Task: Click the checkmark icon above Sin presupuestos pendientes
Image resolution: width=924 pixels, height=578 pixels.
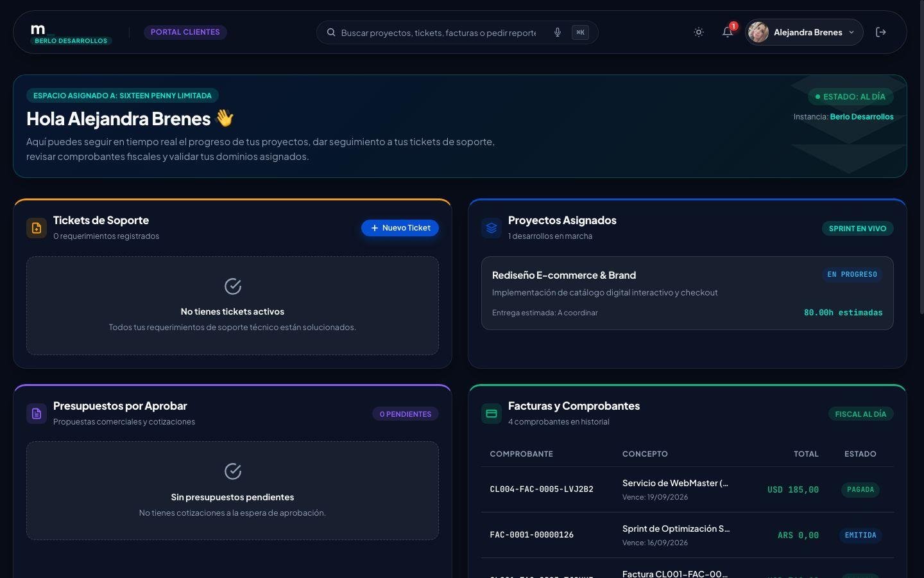Action: pyautogui.click(x=233, y=471)
